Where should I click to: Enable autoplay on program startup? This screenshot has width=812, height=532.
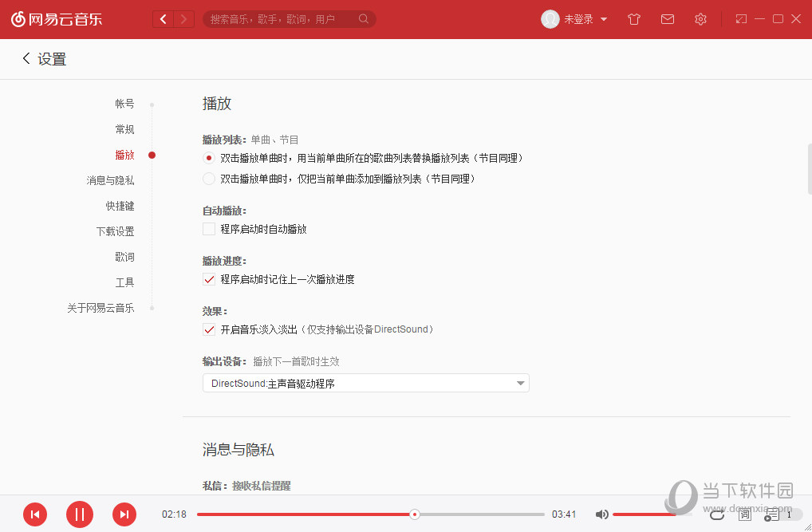(x=209, y=228)
